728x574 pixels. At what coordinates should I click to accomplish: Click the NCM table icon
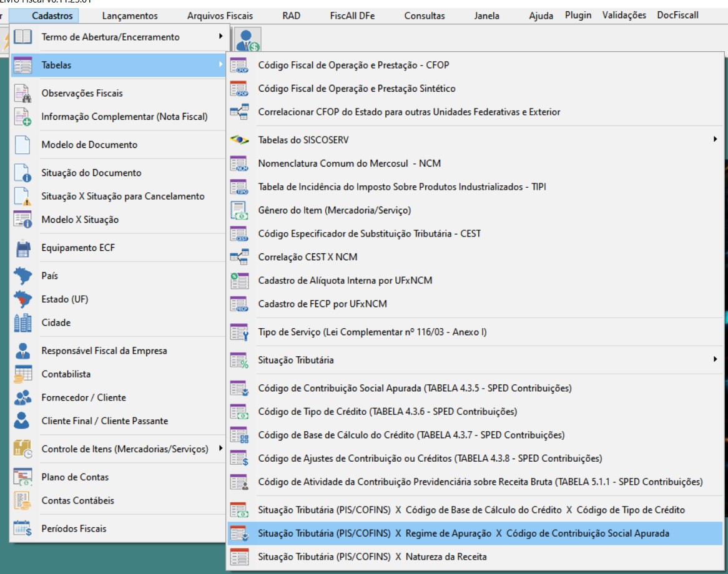[240, 163]
